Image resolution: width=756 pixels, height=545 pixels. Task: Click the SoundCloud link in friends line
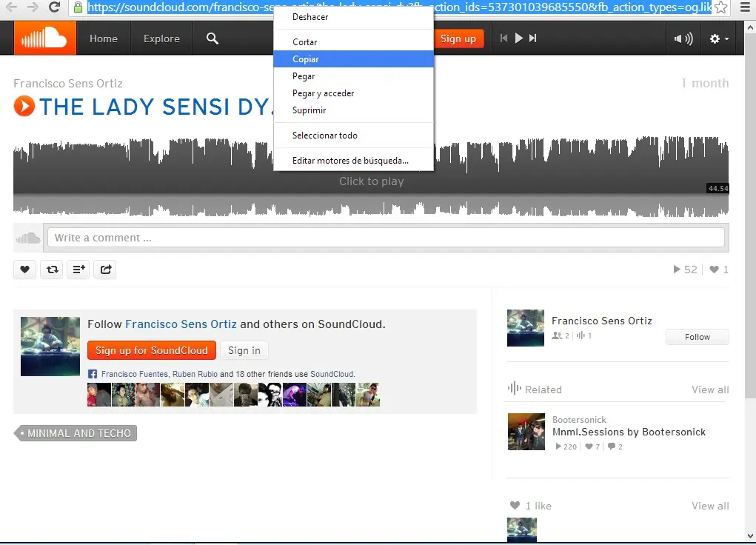[332, 374]
